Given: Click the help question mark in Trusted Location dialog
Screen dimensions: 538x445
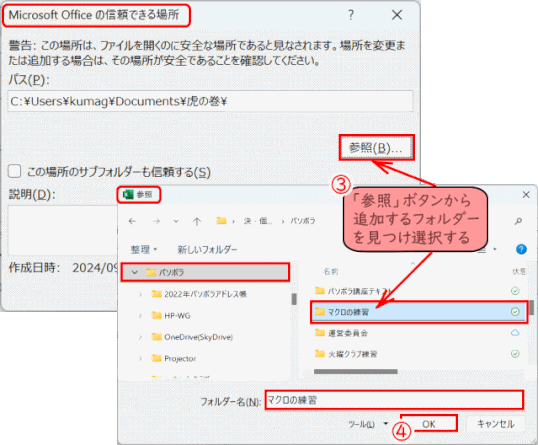Looking at the screenshot, I should [x=351, y=15].
